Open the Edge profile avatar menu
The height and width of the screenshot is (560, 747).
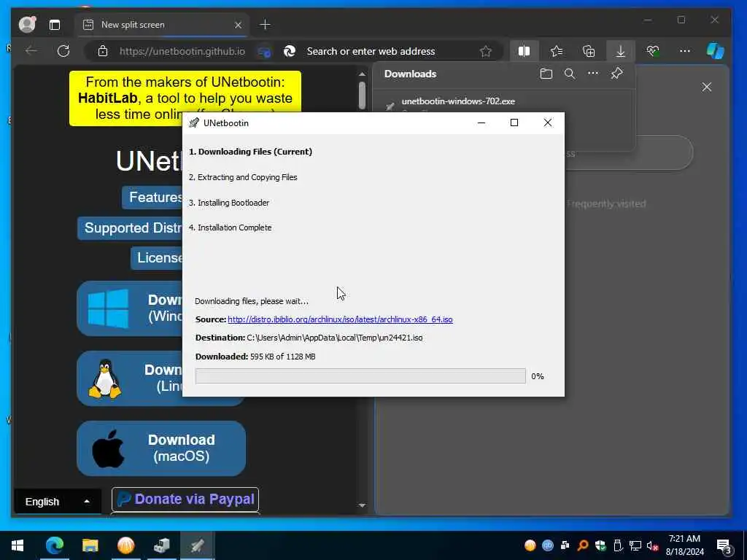(x=27, y=24)
